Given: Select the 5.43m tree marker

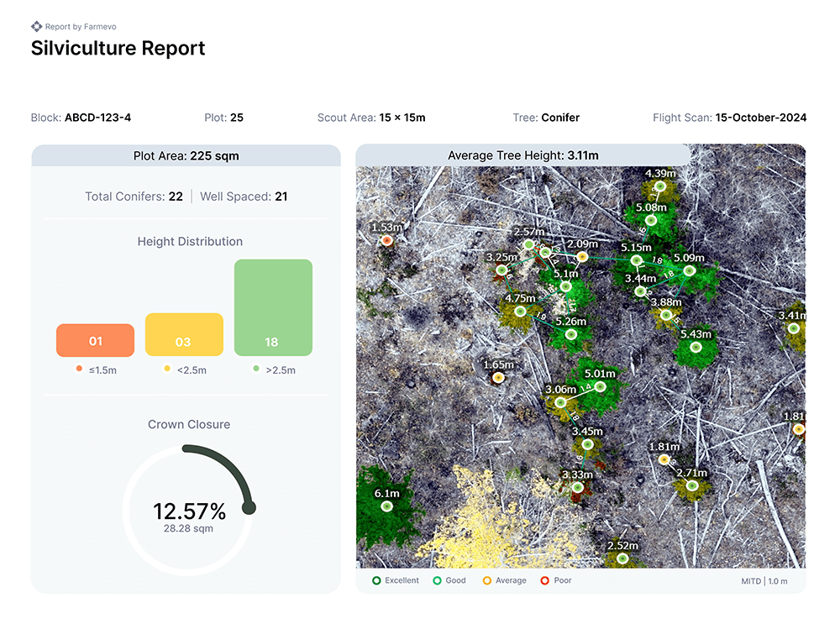Looking at the screenshot, I should click(x=695, y=346).
